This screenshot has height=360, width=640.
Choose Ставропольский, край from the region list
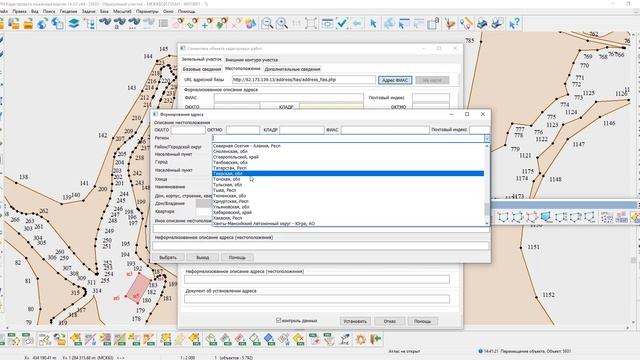[348, 157]
